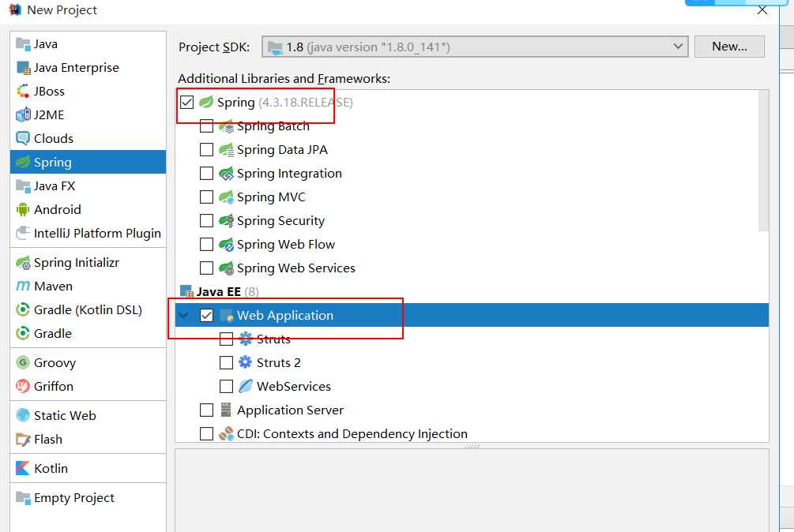Click the Spring Batch icon
This screenshot has height=532, width=794.
pos(226,126)
